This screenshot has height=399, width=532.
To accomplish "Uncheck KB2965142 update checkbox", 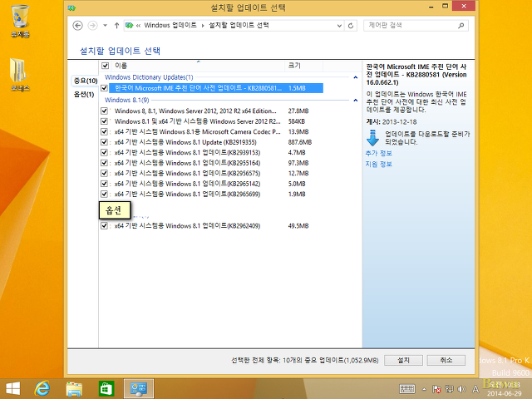I will (x=104, y=184).
